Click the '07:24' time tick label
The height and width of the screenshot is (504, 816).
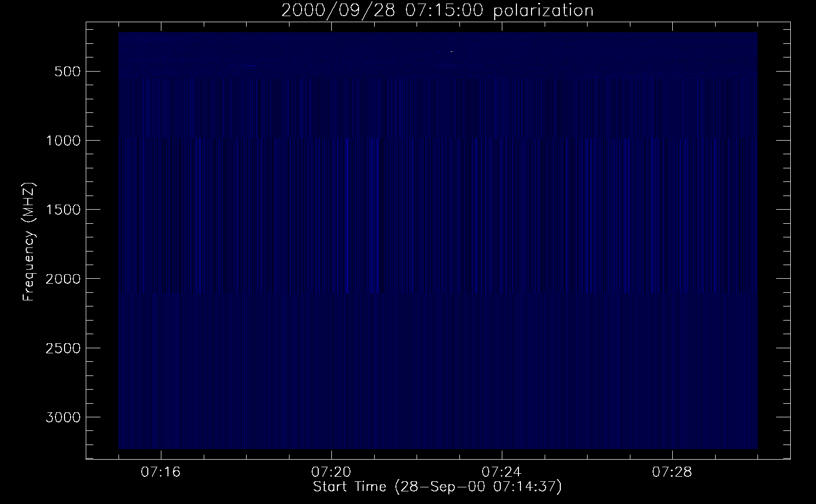502,472
